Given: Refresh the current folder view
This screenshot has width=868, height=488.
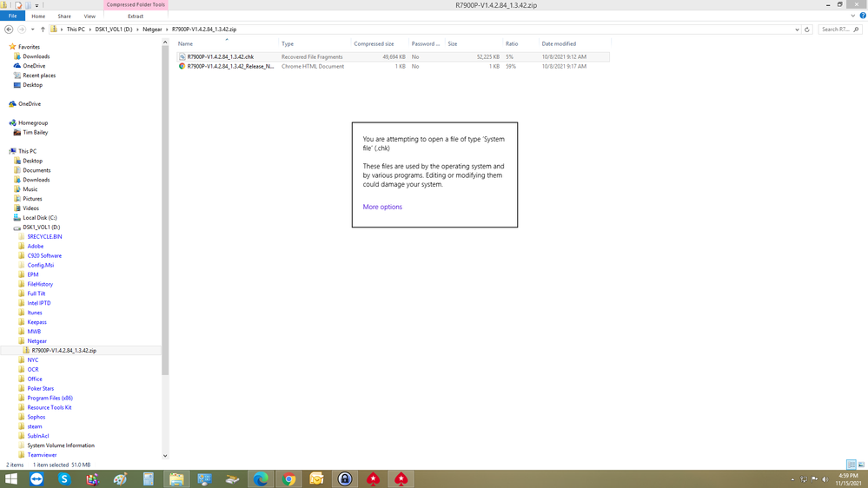Looking at the screenshot, I should coord(807,30).
